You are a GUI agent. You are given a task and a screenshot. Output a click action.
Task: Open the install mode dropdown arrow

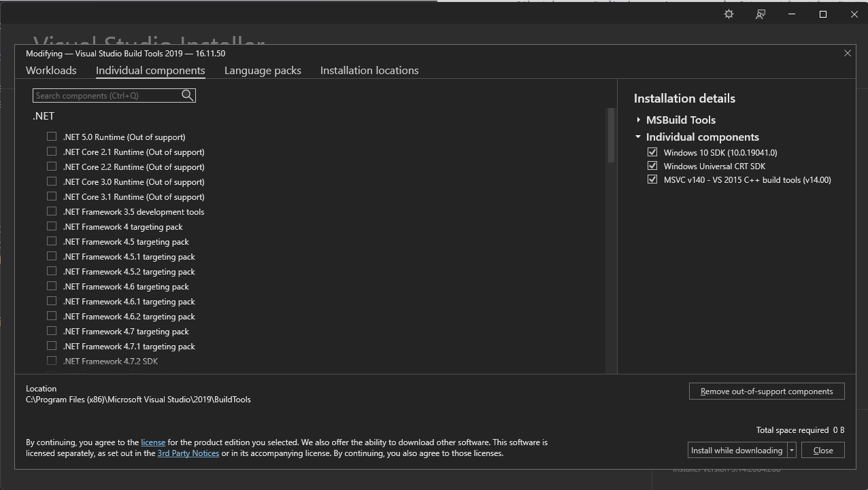click(792, 451)
